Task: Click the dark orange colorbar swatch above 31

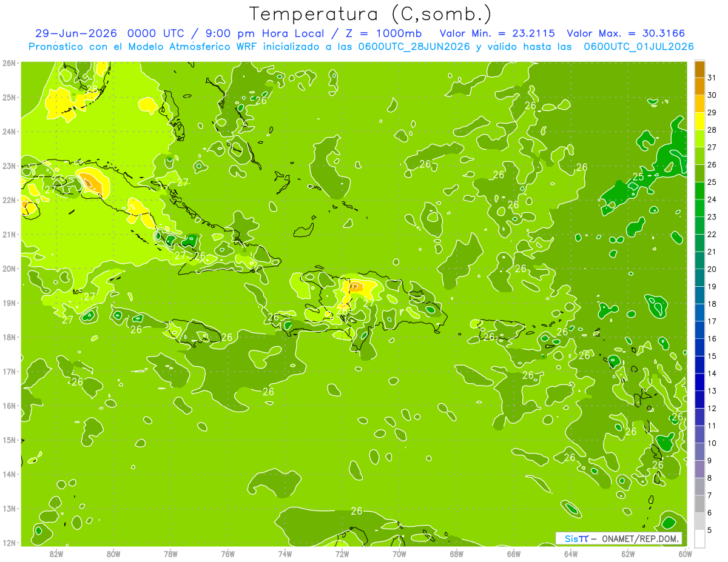Action: (699, 69)
